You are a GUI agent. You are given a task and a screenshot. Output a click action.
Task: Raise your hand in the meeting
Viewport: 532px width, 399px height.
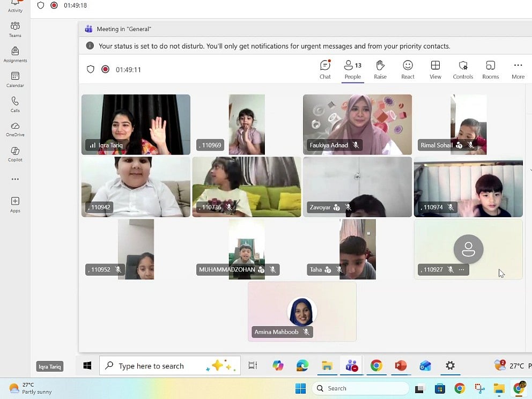pyautogui.click(x=380, y=69)
